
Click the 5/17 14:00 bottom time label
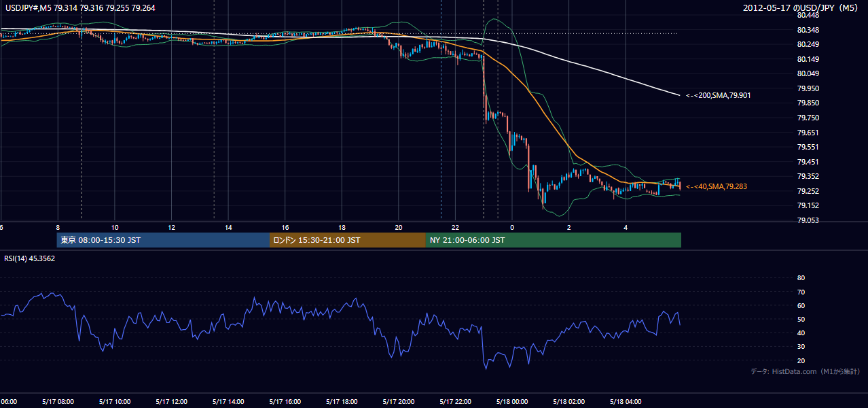point(228,402)
